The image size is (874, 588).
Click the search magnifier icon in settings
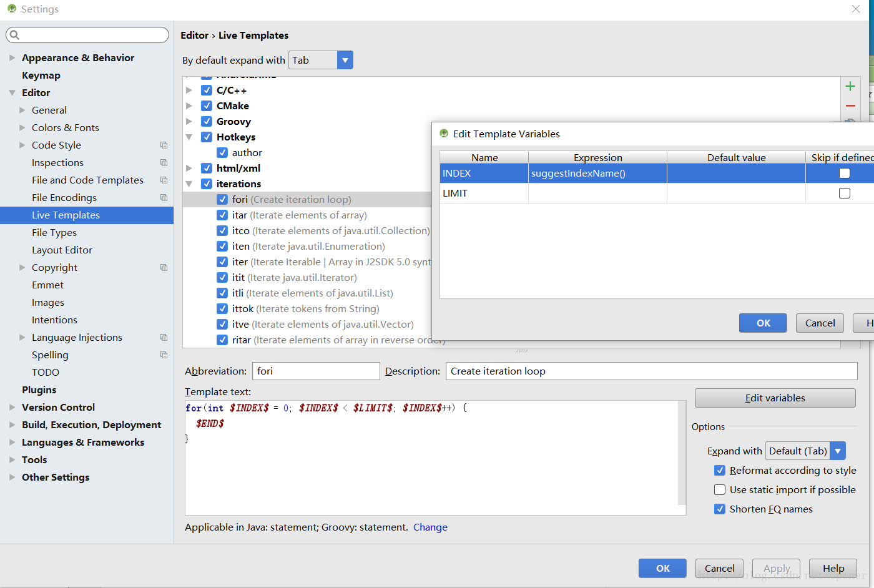click(14, 35)
